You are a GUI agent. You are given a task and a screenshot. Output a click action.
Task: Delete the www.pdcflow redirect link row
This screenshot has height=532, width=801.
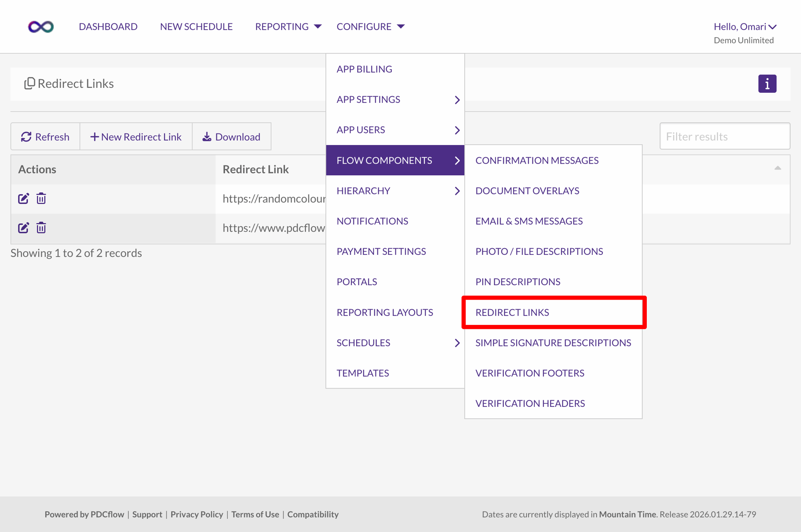41,228
